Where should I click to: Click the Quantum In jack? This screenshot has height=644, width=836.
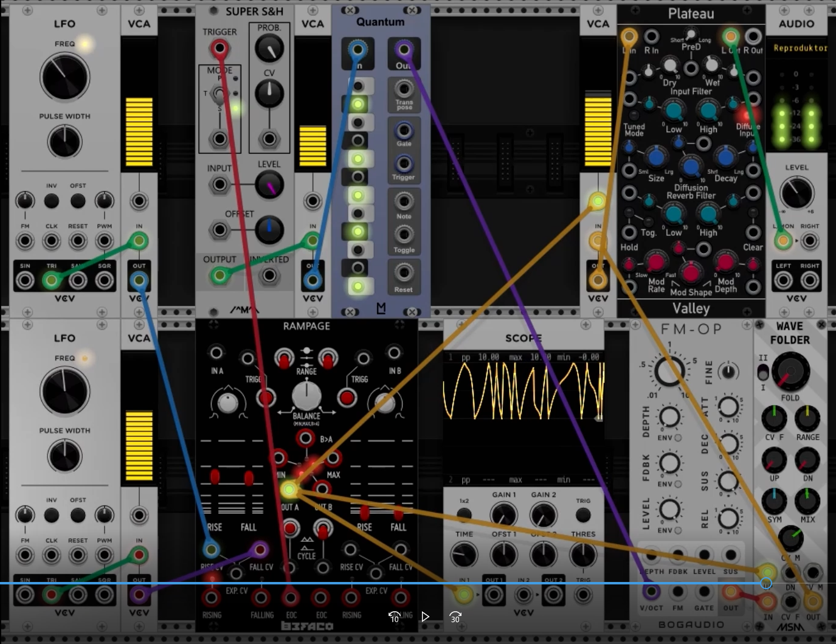coord(358,50)
